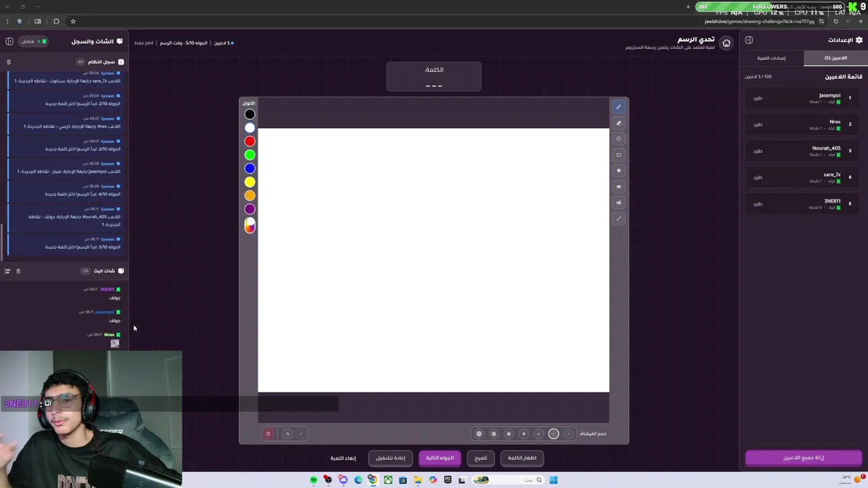The image size is (868, 488).
Task: Kick player Nrex
Action: [x=757, y=125]
